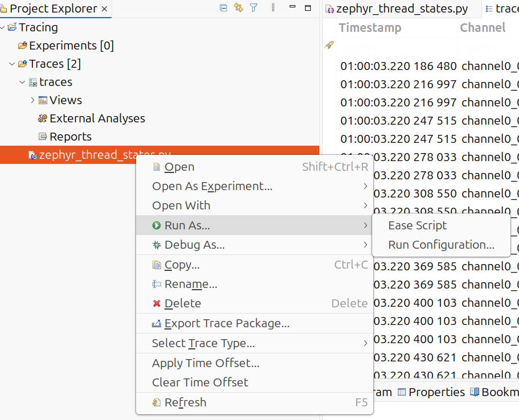Collapse the Traces [2] folder

(x=12, y=64)
